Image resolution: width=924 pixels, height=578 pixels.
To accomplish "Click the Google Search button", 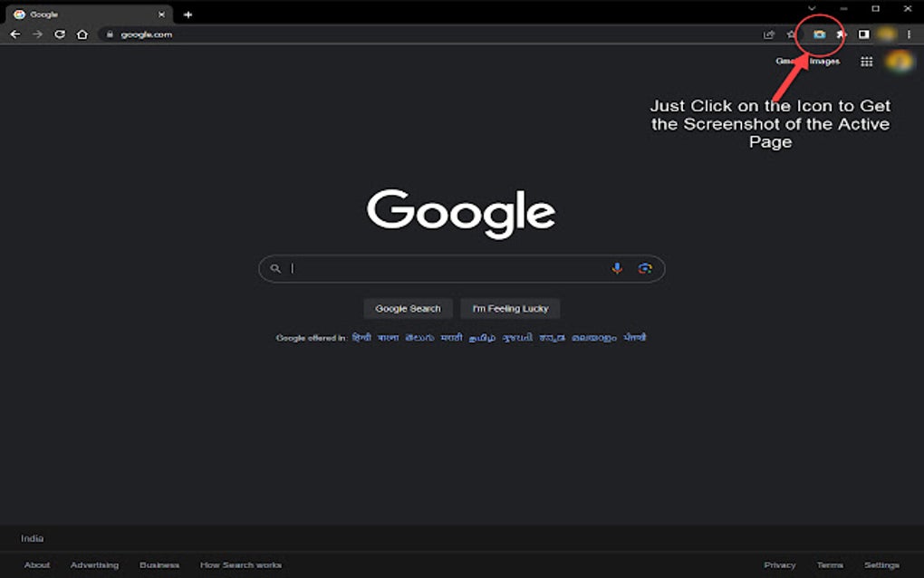I will tap(408, 309).
